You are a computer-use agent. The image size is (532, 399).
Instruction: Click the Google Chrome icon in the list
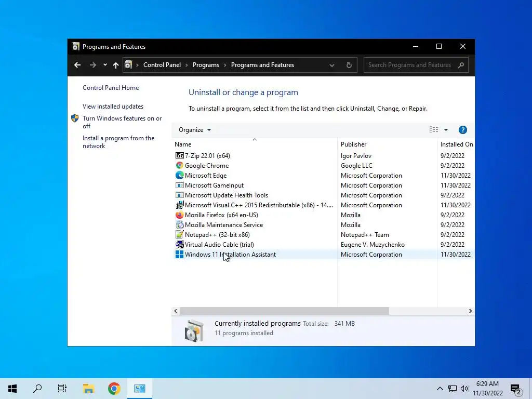tap(179, 165)
